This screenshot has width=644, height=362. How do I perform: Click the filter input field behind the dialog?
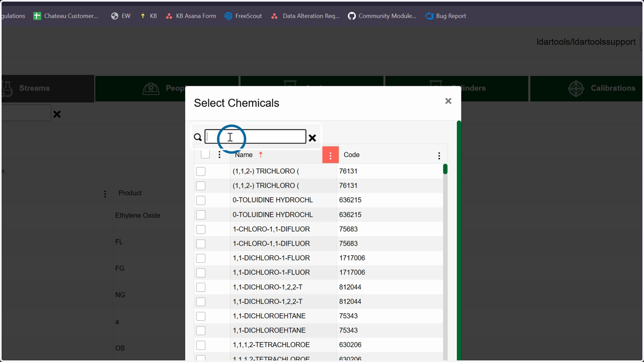coord(26,113)
